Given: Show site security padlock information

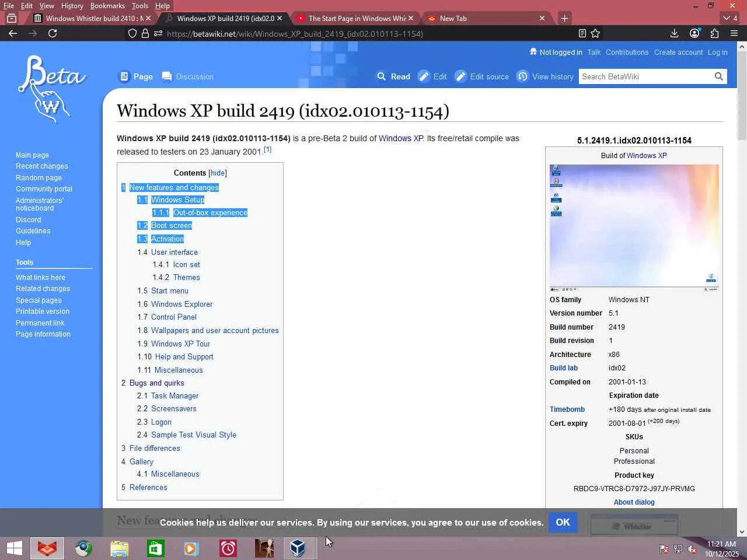Looking at the screenshot, I should click(x=145, y=33).
